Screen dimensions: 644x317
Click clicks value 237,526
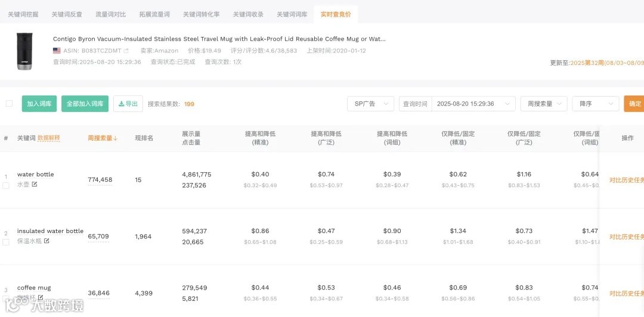click(x=194, y=185)
